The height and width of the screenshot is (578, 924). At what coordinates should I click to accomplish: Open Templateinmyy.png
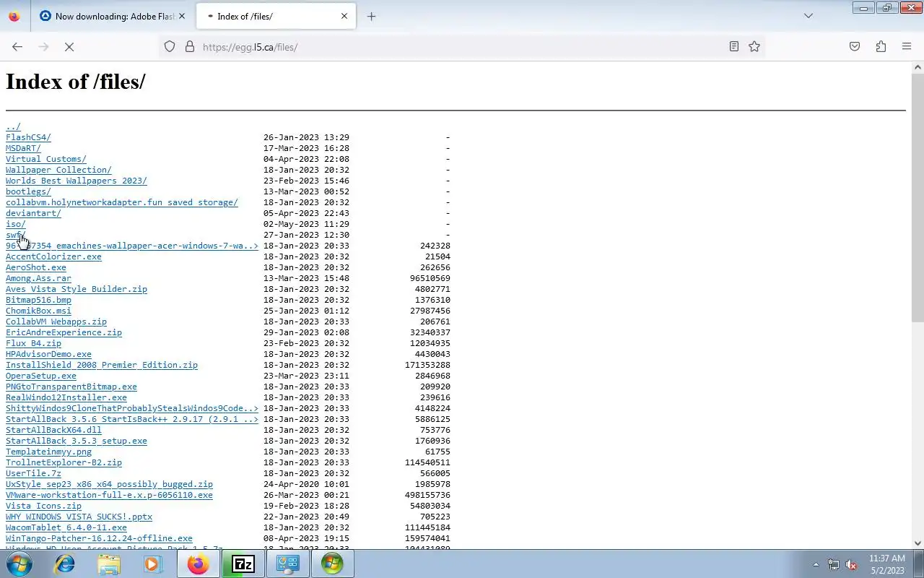coord(48,452)
